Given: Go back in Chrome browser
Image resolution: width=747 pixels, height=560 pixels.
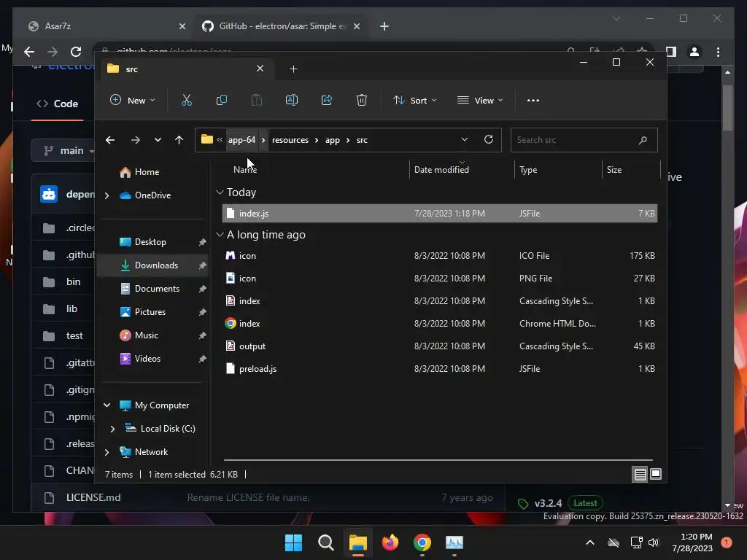Looking at the screenshot, I should [x=29, y=52].
